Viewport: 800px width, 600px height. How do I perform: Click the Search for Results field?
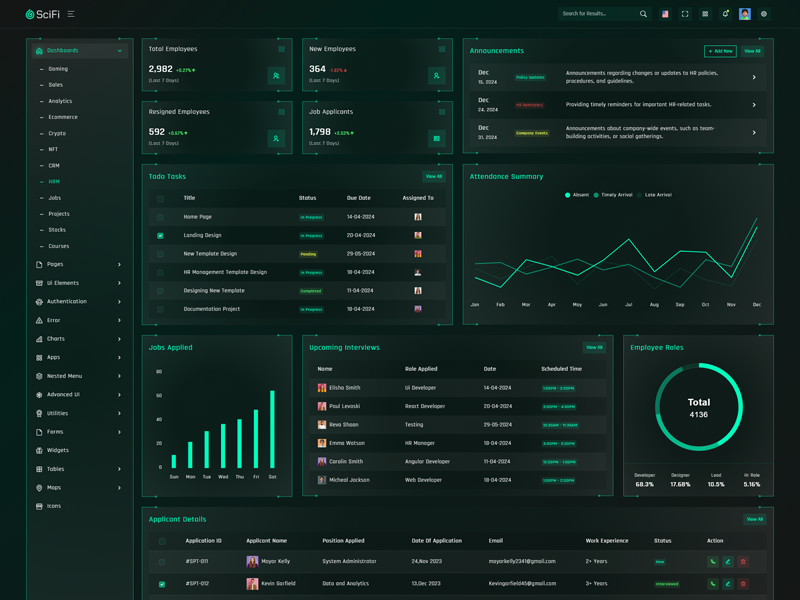pyautogui.click(x=598, y=14)
